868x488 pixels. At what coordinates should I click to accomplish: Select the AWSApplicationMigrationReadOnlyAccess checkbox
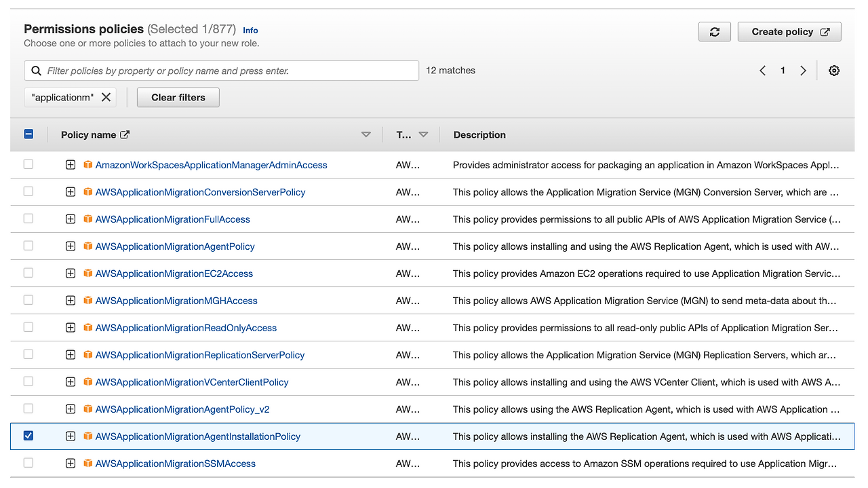click(28, 327)
